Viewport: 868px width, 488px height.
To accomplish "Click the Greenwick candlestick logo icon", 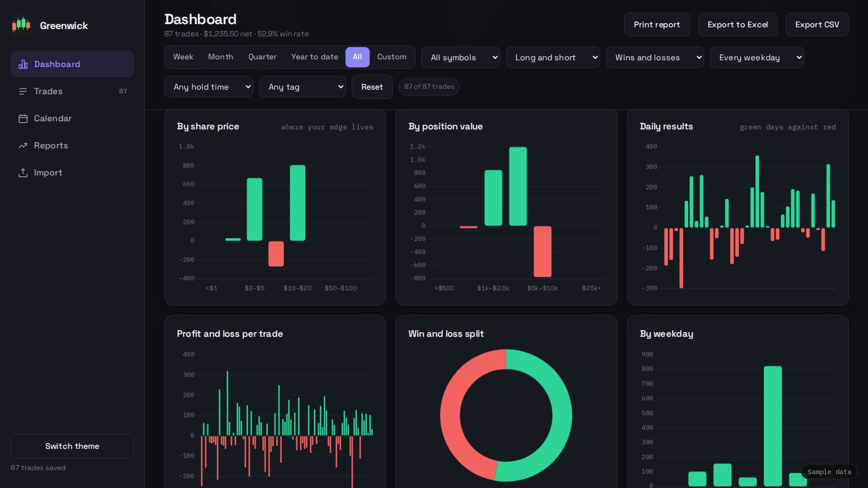I will point(21,25).
